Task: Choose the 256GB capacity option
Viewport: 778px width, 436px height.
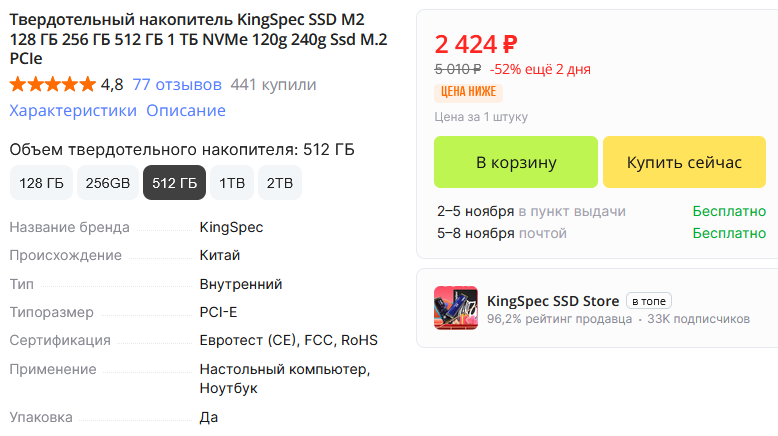Action: 108,183
